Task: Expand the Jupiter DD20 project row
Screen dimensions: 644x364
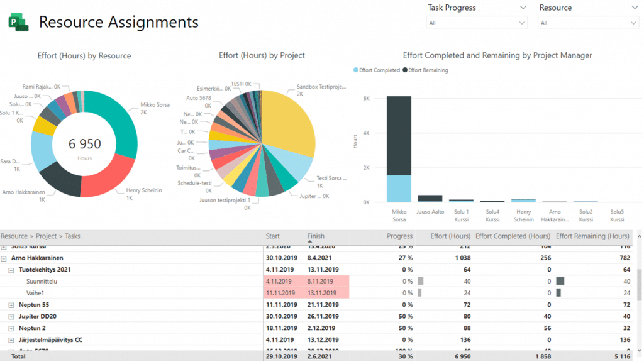Action: pyautogui.click(x=11, y=316)
